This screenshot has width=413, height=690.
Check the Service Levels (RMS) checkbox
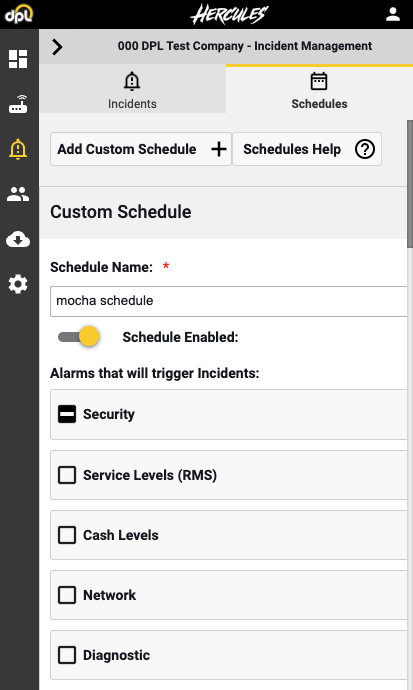pos(67,475)
